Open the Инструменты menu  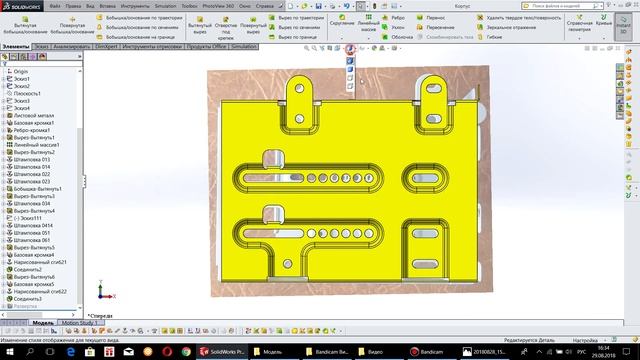pyautogui.click(x=135, y=6)
